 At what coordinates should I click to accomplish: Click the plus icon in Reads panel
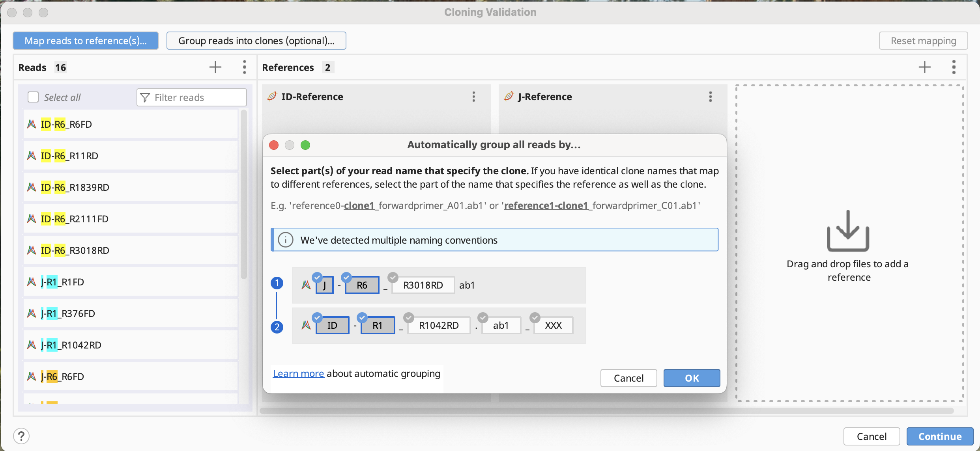point(215,67)
